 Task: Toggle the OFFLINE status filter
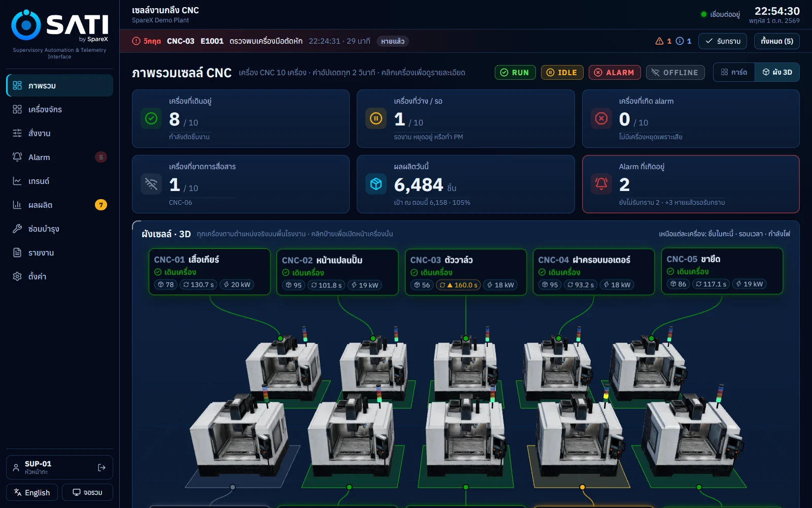(x=675, y=72)
